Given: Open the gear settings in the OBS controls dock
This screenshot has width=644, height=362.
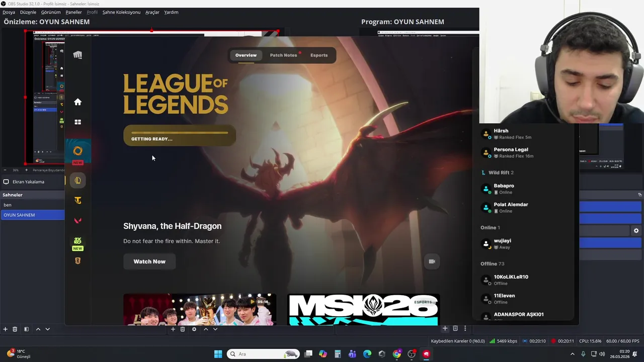Looking at the screenshot, I should 636,231.
